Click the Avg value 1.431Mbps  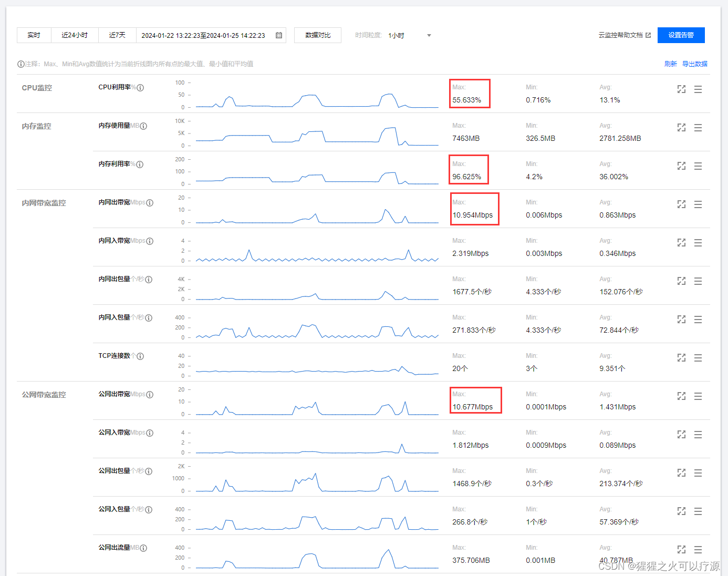click(x=617, y=407)
